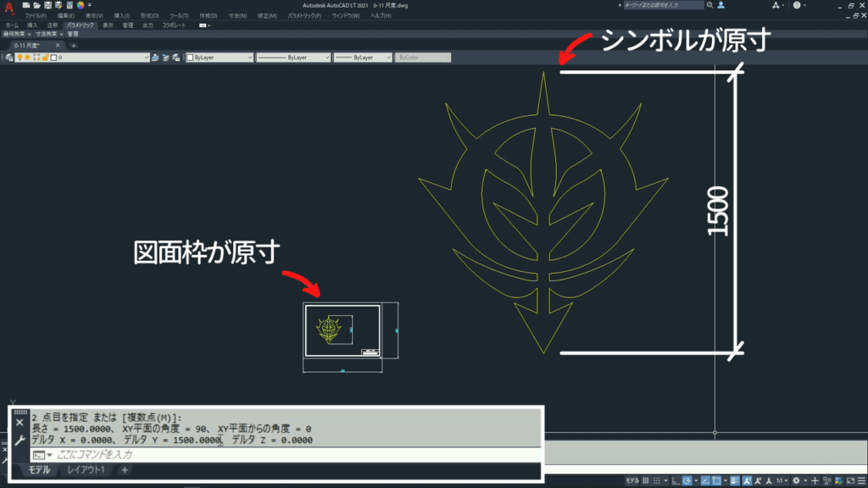Screen dimensions: 868x488
Task: Click the モデル space button in status bar
Action: tap(632, 481)
